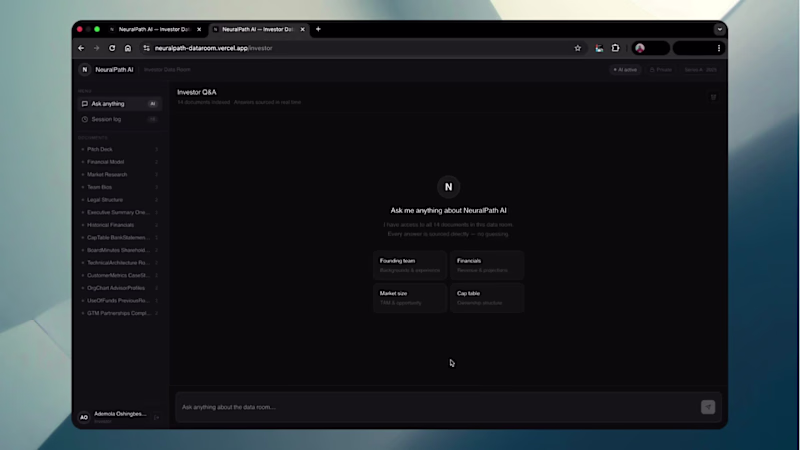Screen dimensions: 800x450
Task: Open the TechnicalArchitecture document
Action: 119,263
